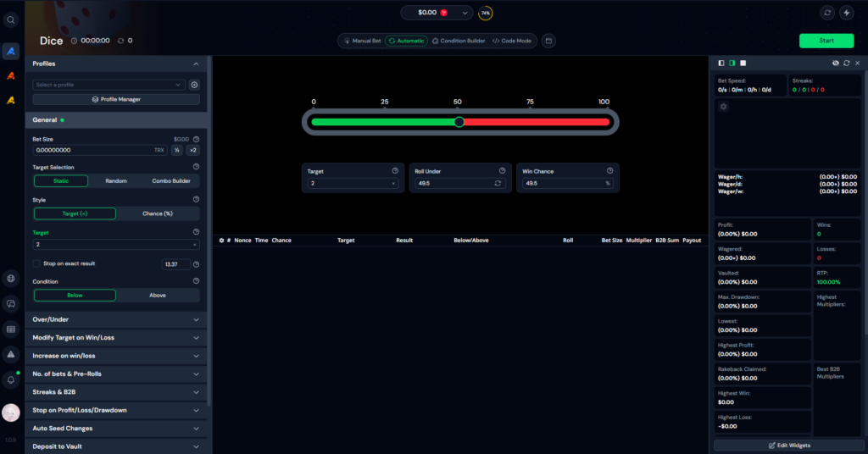The width and height of the screenshot is (868, 454).
Task: Expand the Streaks & B2B section
Action: (x=116, y=392)
